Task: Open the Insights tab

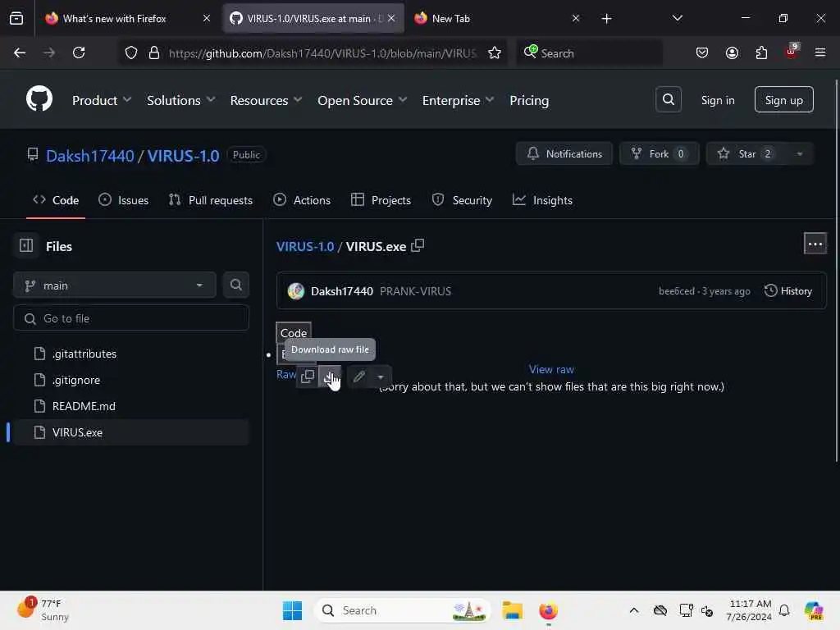Action: [543, 200]
